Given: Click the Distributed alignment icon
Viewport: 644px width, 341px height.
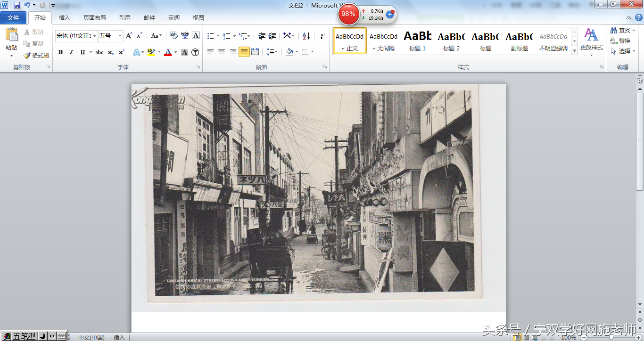Looking at the screenshot, I should pyautogui.click(x=255, y=52).
